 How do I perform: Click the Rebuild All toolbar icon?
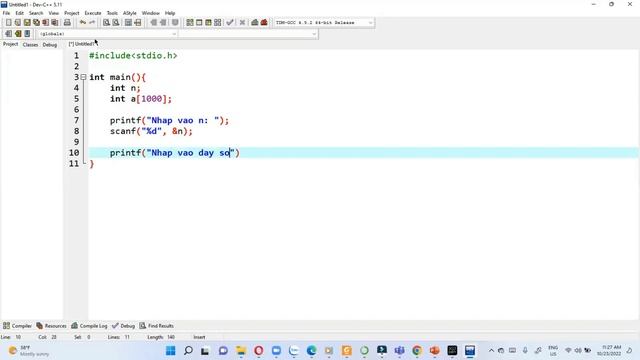218,22
